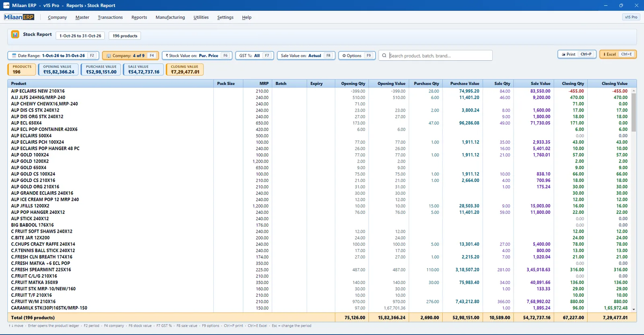Image resolution: width=644 pixels, height=335 pixels.
Task: Click the MilaanERP logo
Action: [x=19, y=17]
